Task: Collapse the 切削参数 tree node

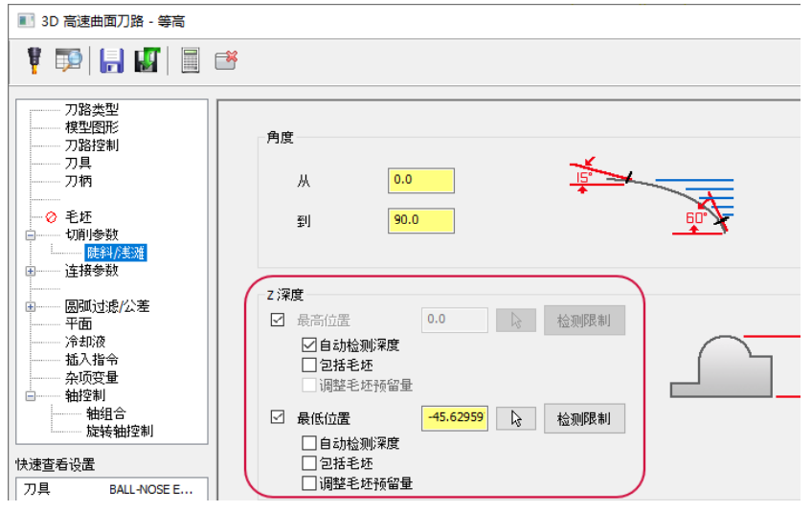Action: click(31, 235)
